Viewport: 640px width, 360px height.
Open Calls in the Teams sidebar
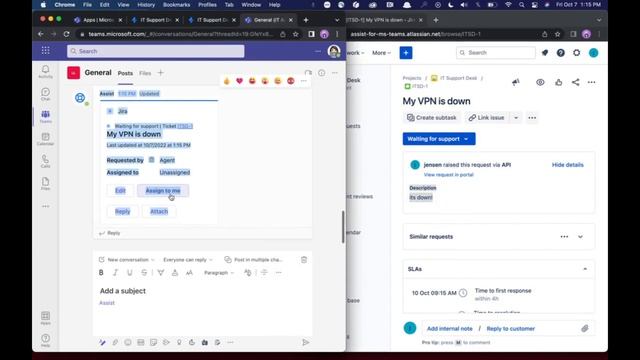tap(45, 161)
